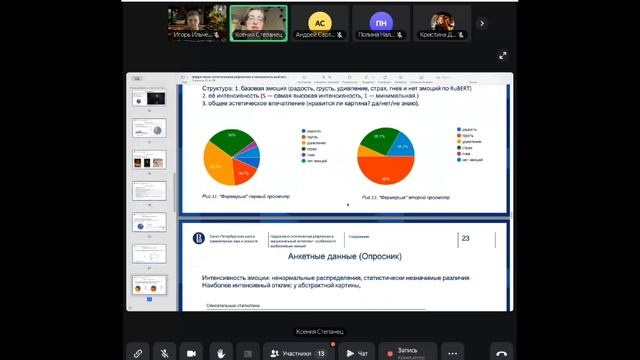Click slide number 23

[465, 238]
